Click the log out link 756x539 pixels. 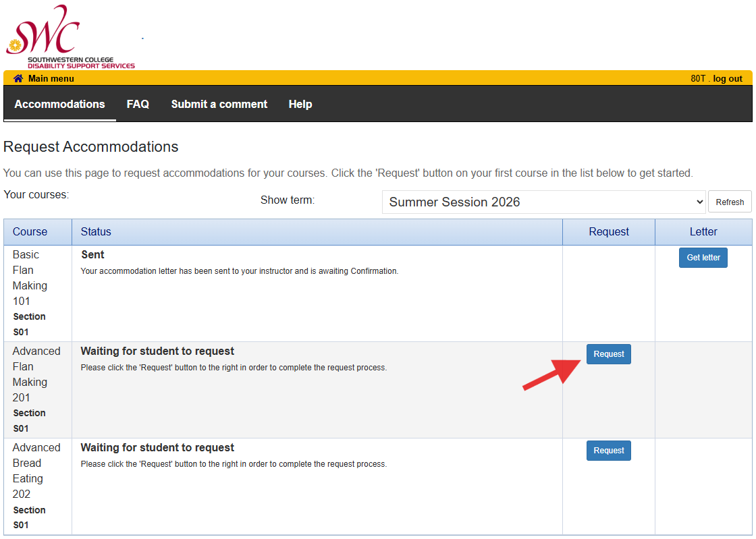(x=728, y=78)
